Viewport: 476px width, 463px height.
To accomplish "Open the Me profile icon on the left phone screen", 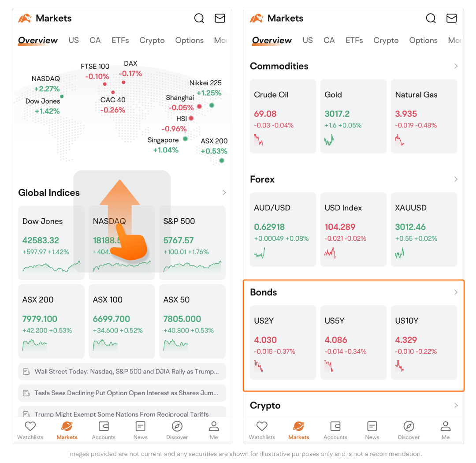I will tap(214, 426).
